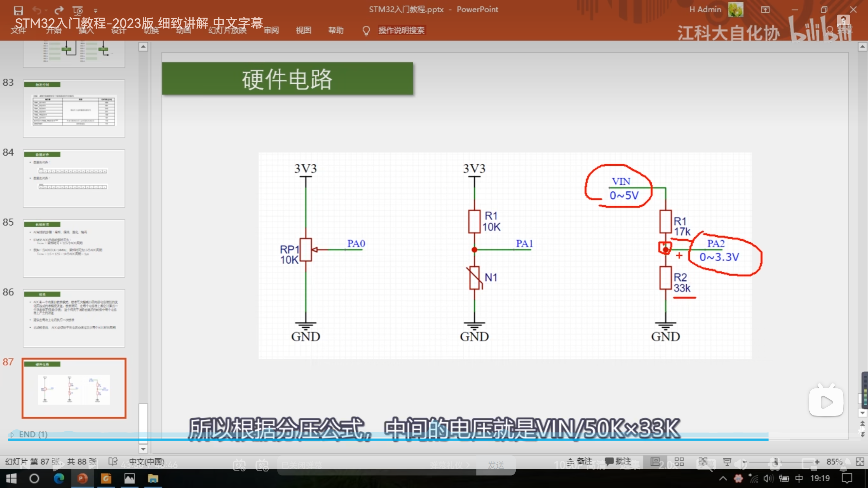
Task: Click the Save icon in quick access toolbar
Action: point(18,11)
